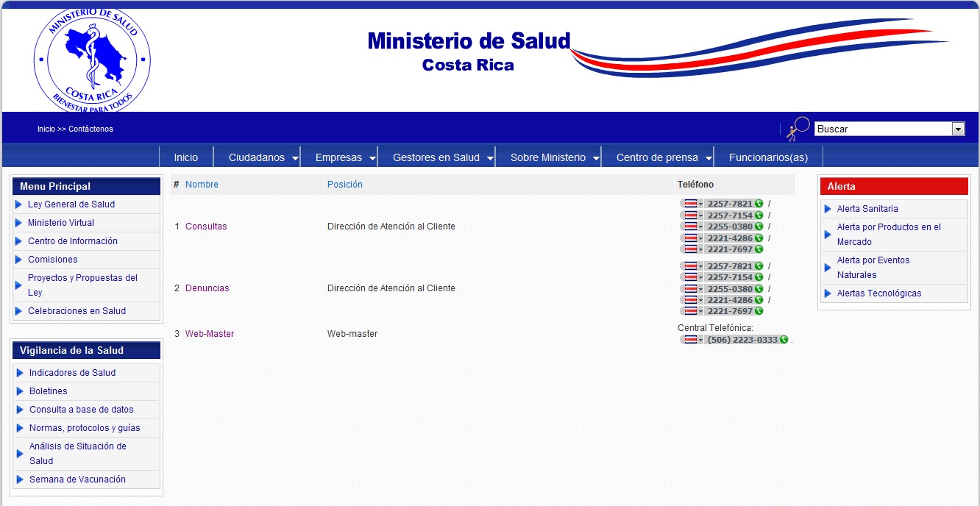
Task: Click the green call icon next to (506) 2223-0333
Action: click(x=784, y=340)
